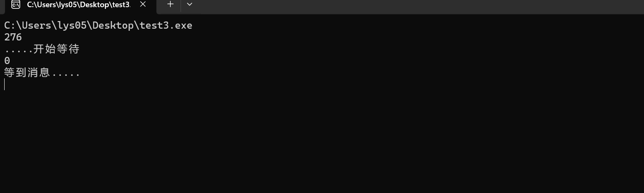Click lys05 in the output path
The height and width of the screenshot is (193, 644).
click(72, 25)
